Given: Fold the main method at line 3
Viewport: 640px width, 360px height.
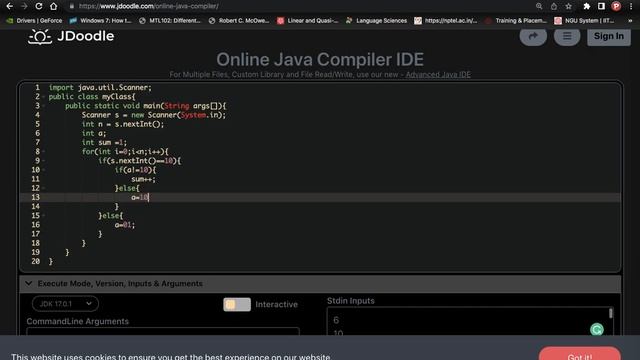Looking at the screenshot, I should [43, 106].
